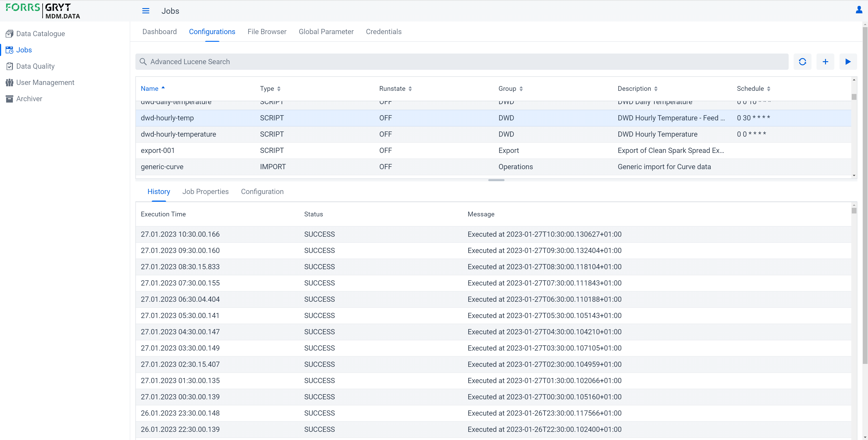Click the history table scrollbar thumb
868x440 pixels.
(854, 211)
